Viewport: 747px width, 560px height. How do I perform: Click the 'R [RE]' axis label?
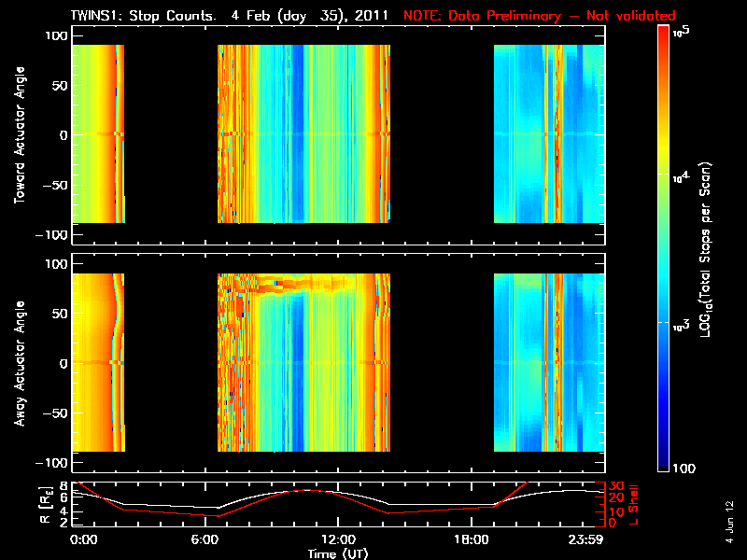point(45,505)
